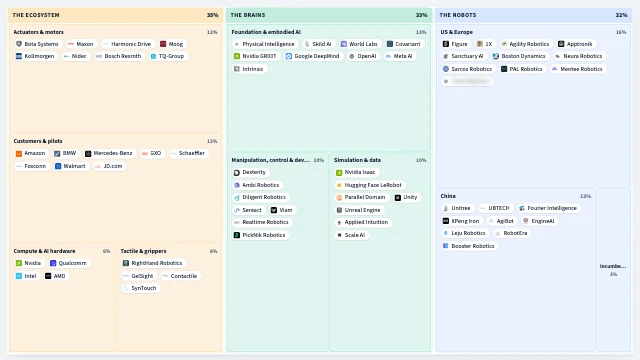
Task: Click the Qualcomm logo icon
Action: [53, 263]
